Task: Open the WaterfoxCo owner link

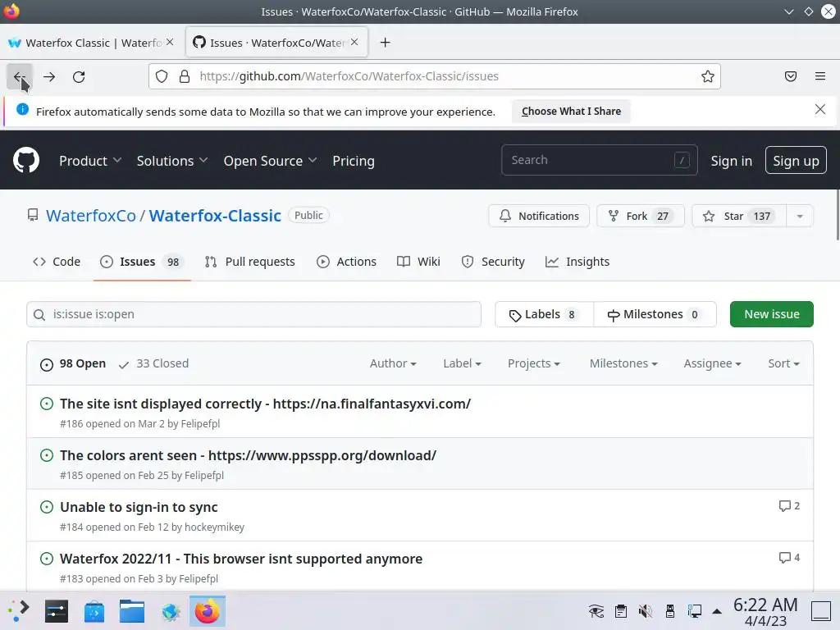Action: click(90, 216)
